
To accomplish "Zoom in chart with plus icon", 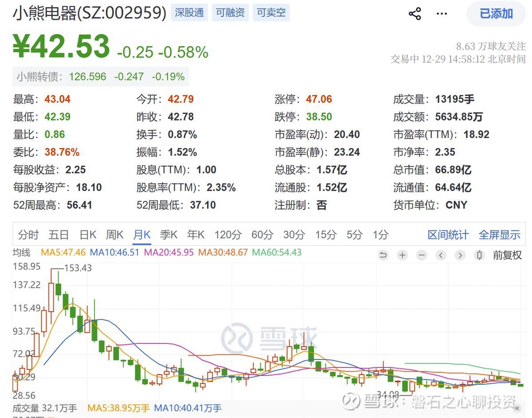I will click(403, 255).
